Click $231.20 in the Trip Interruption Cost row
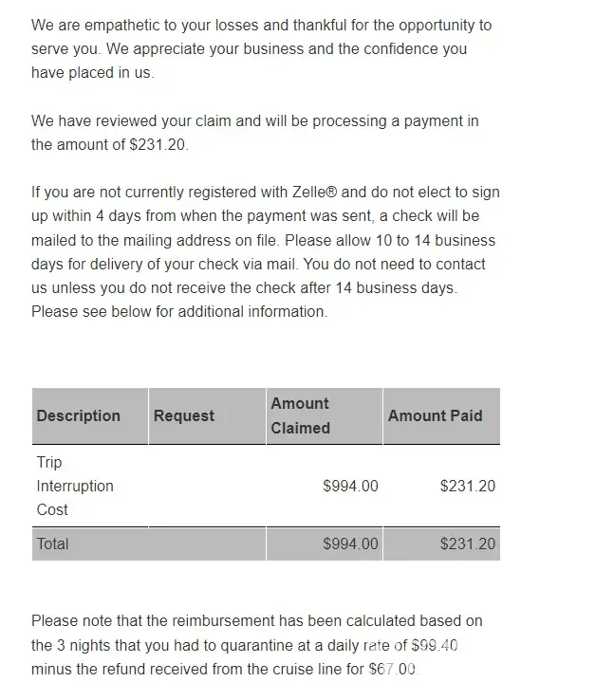Image resolution: width=614 pixels, height=700 pixels. pyautogui.click(x=467, y=486)
